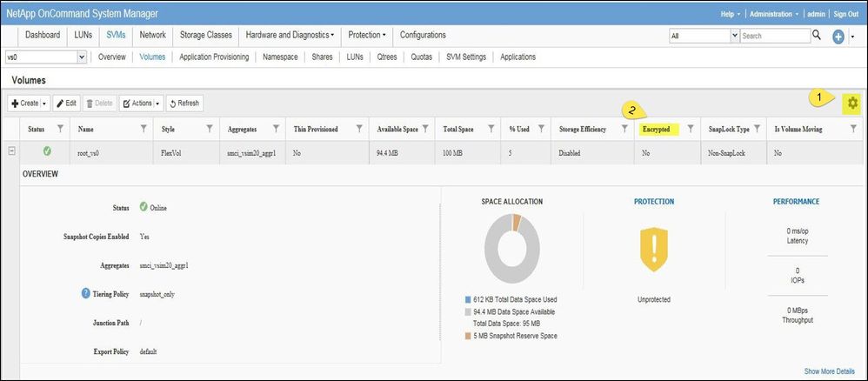Expand the Protection menu
The width and height of the screenshot is (868, 381).
coord(368,35)
